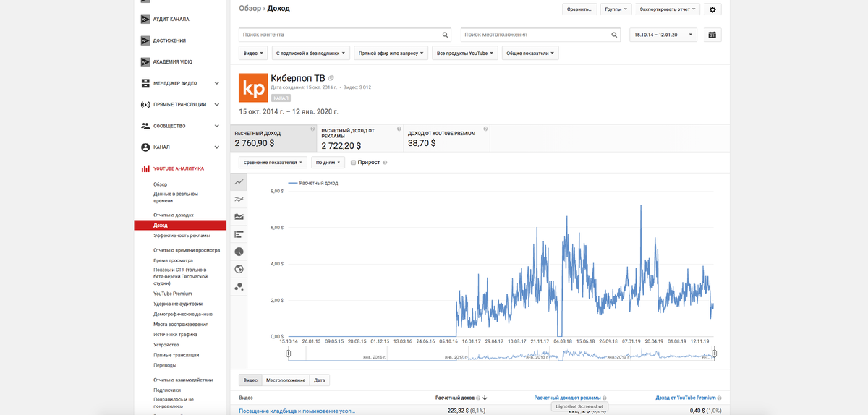This screenshot has height=415, width=868.
Task: Click Обзор breadcrumb at page top
Action: point(250,9)
